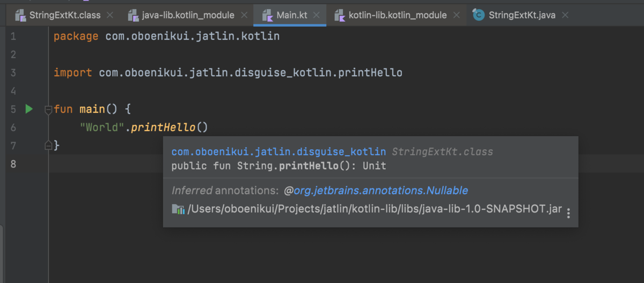Open the java-lib.kotlin_module tab
Image resolution: width=644 pixels, height=283 pixels.
click(188, 15)
